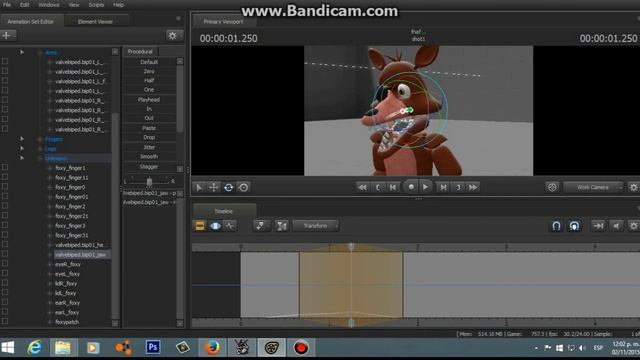Open the Edit menu
The height and width of the screenshot is (360, 640).
coord(24,5)
